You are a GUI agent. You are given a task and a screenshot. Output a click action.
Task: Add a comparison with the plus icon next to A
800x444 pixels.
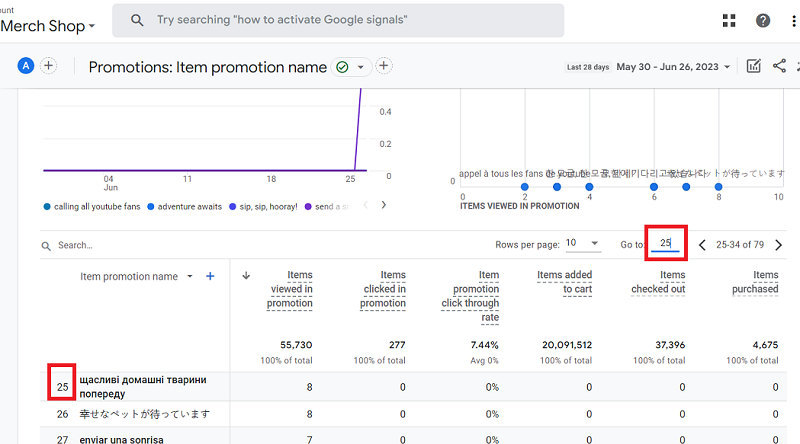click(x=48, y=66)
